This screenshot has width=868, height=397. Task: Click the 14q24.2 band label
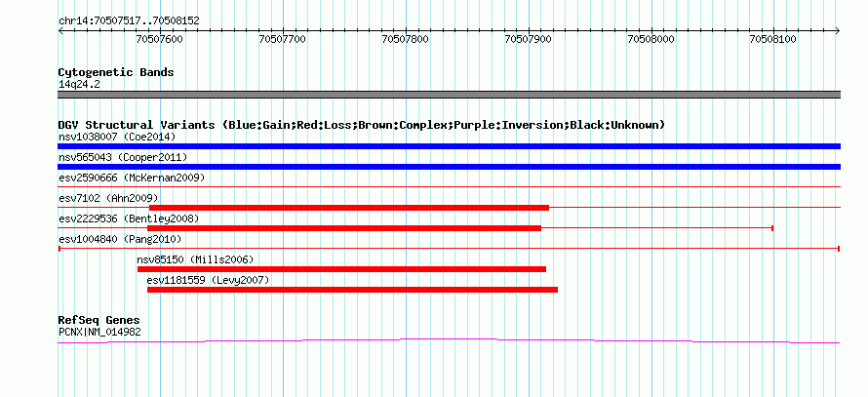pos(79,85)
